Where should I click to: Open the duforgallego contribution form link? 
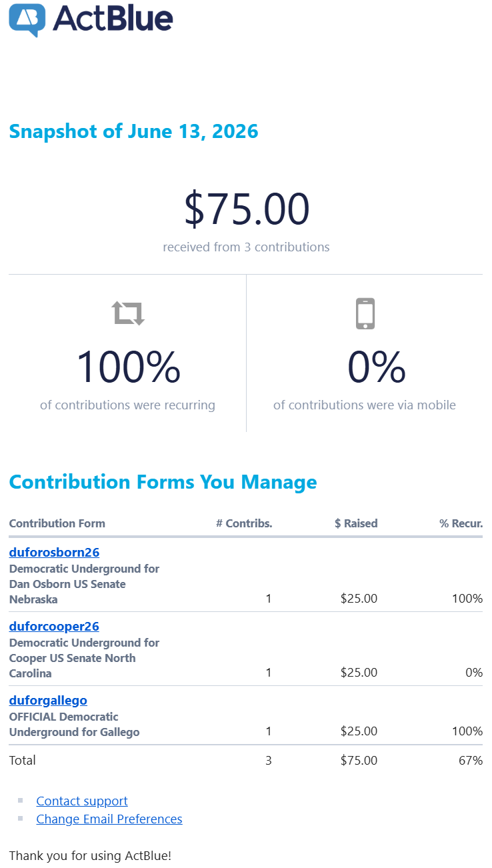[48, 700]
